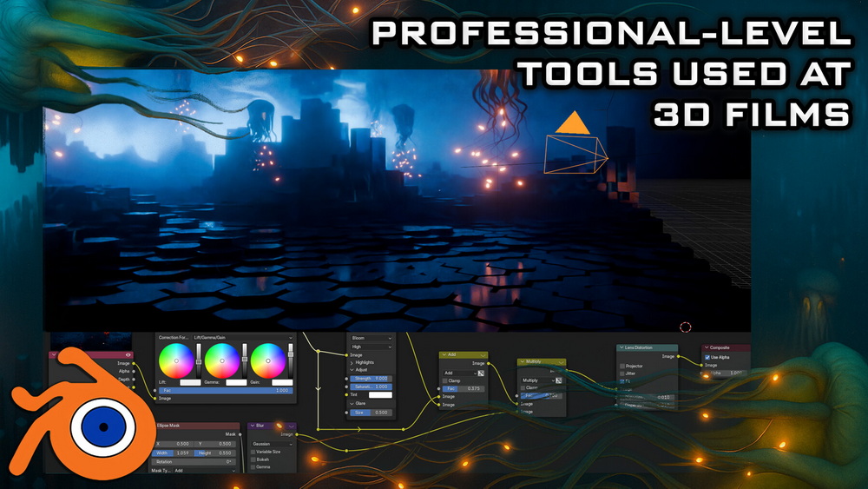Uncheck Use Alpha in Composite node
Image resolution: width=868 pixels, height=489 pixels.
pyautogui.click(x=707, y=357)
